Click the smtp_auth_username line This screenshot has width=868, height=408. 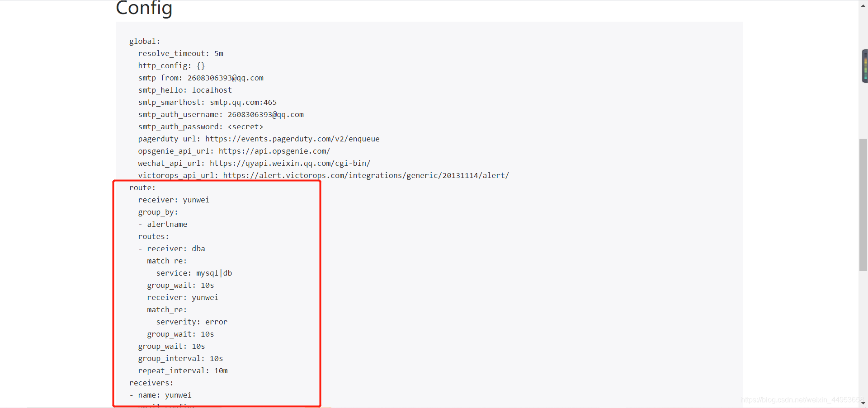pyautogui.click(x=221, y=114)
